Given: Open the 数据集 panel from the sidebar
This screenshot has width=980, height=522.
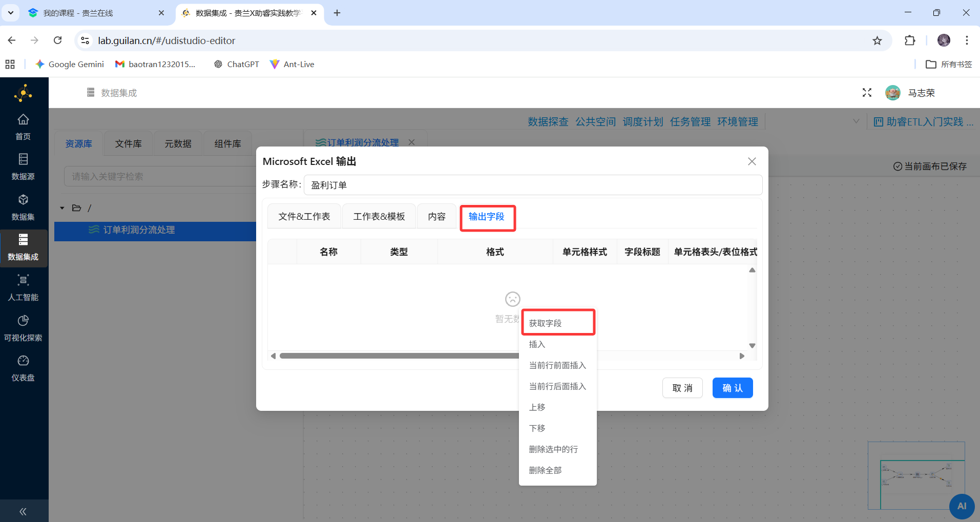Looking at the screenshot, I should pyautogui.click(x=23, y=206).
